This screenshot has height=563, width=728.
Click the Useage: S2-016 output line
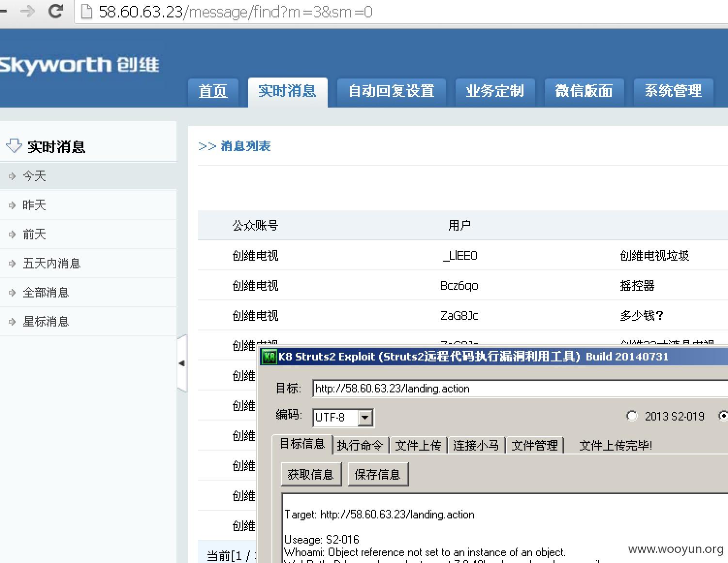(x=322, y=540)
